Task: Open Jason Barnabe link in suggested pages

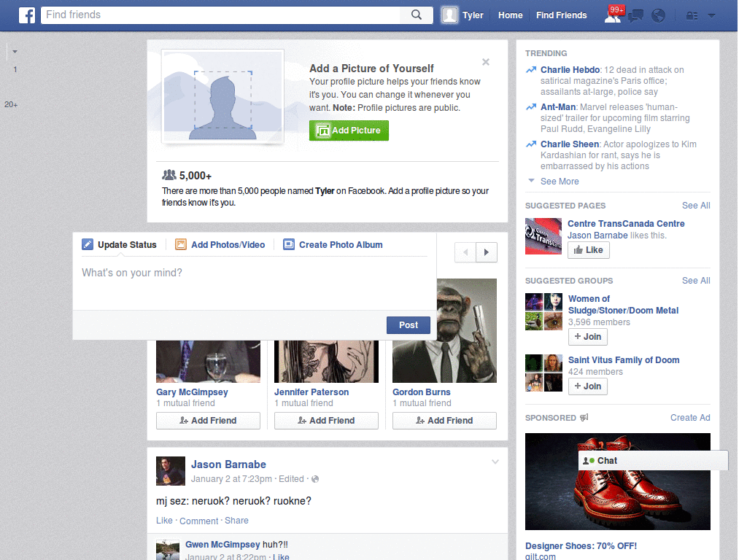Action: point(597,236)
